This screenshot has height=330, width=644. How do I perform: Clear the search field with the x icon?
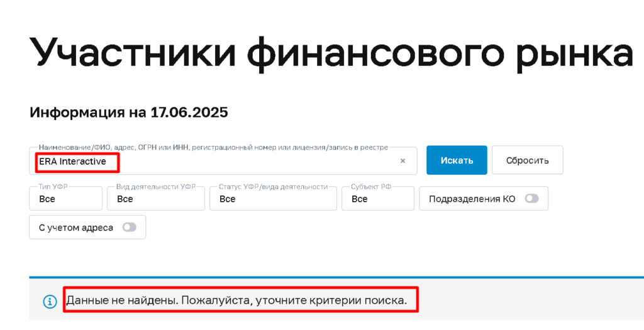402,161
